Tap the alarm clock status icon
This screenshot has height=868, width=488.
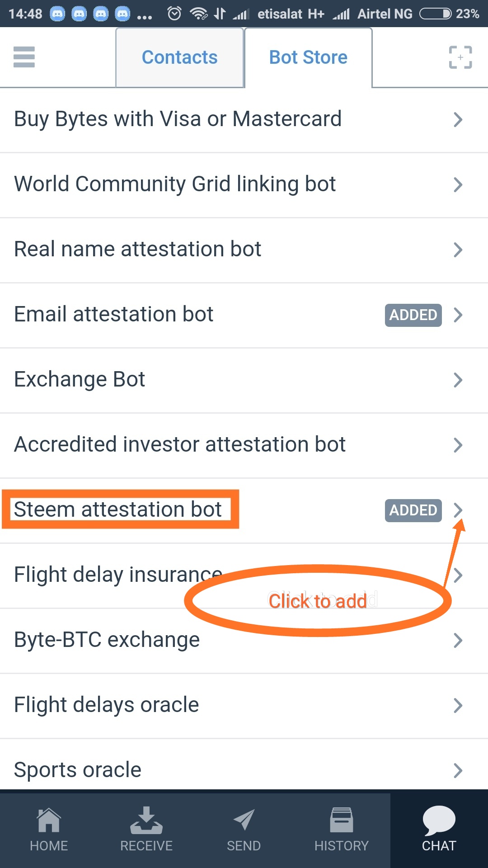(x=174, y=14)
